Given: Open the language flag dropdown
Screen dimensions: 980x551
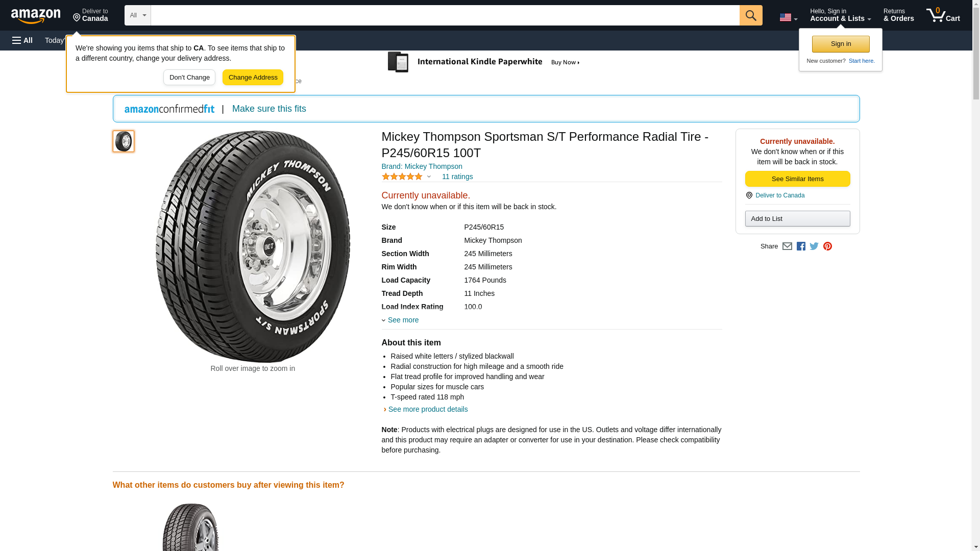Looking at the screenshot, I should (788, 17).
